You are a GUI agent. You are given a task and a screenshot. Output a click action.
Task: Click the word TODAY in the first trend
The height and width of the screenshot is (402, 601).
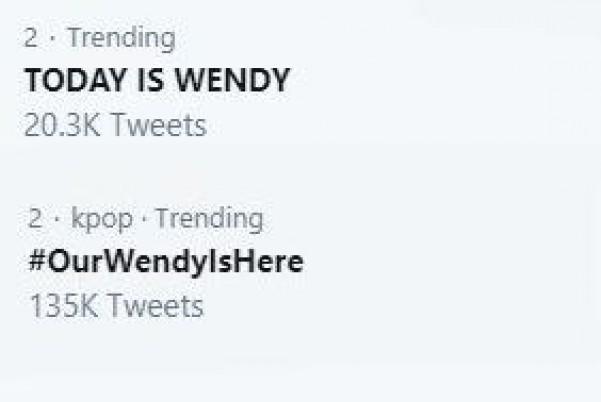(x=70, y=82)
